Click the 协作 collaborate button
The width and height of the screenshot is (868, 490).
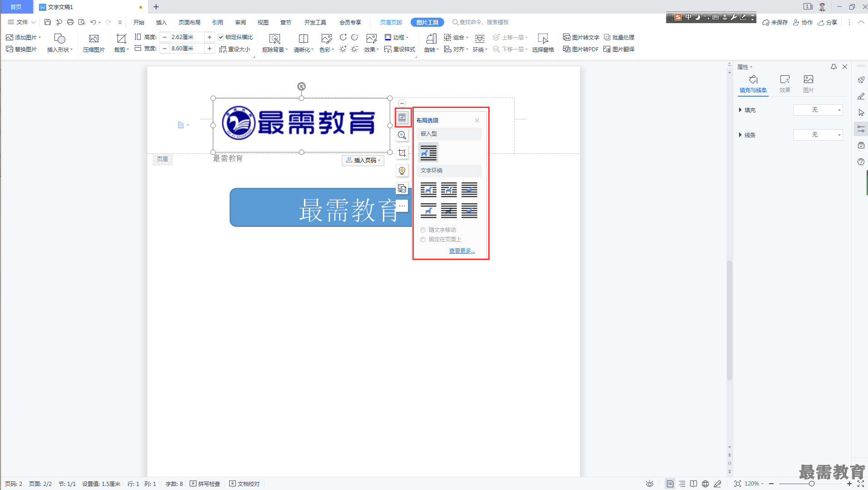pyautogui.click(x=803, y=22)
